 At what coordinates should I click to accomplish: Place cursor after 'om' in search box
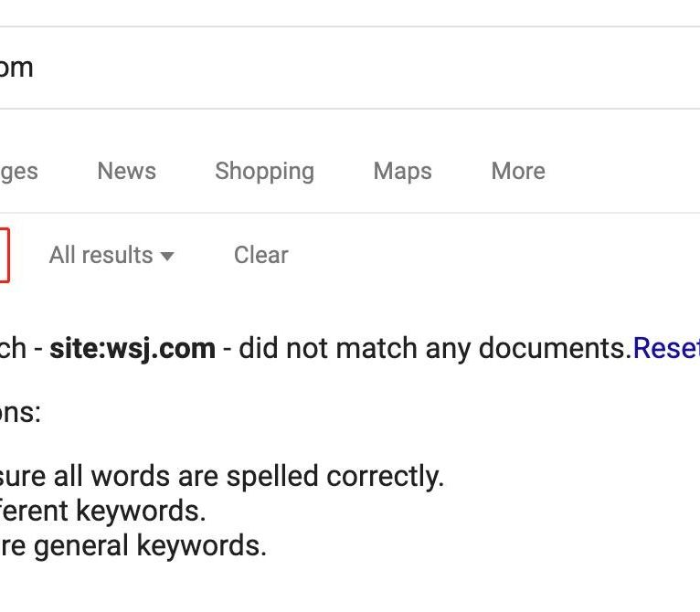tap(35, 68)
